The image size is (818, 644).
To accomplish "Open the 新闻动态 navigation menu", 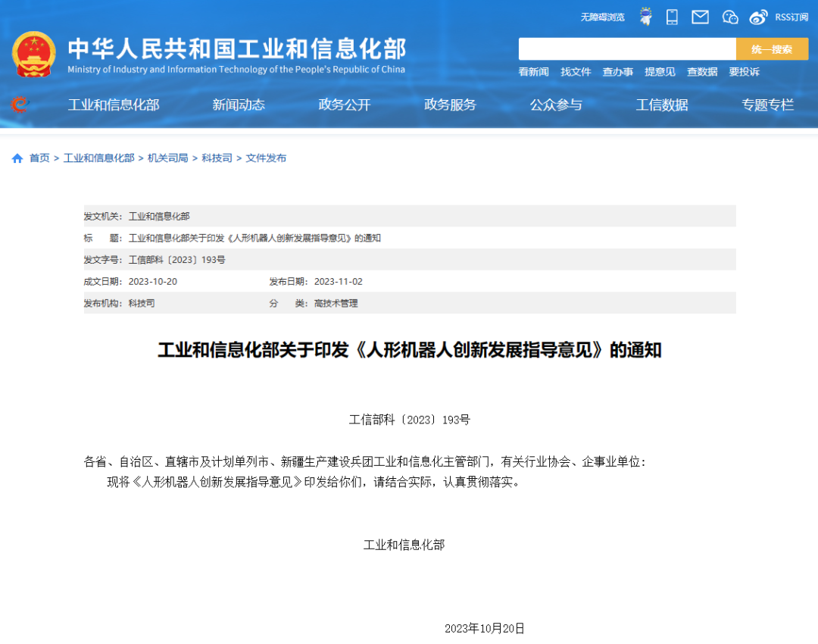I will 239,105.
